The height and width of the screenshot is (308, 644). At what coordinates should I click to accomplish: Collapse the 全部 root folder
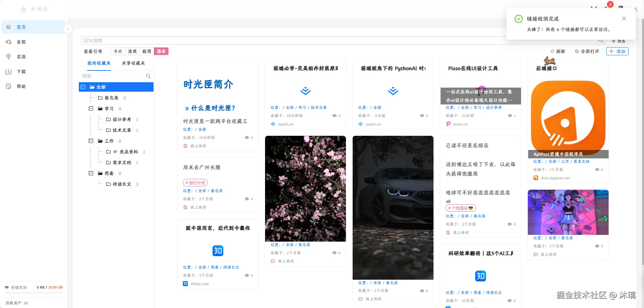click(x=83, y=87)
